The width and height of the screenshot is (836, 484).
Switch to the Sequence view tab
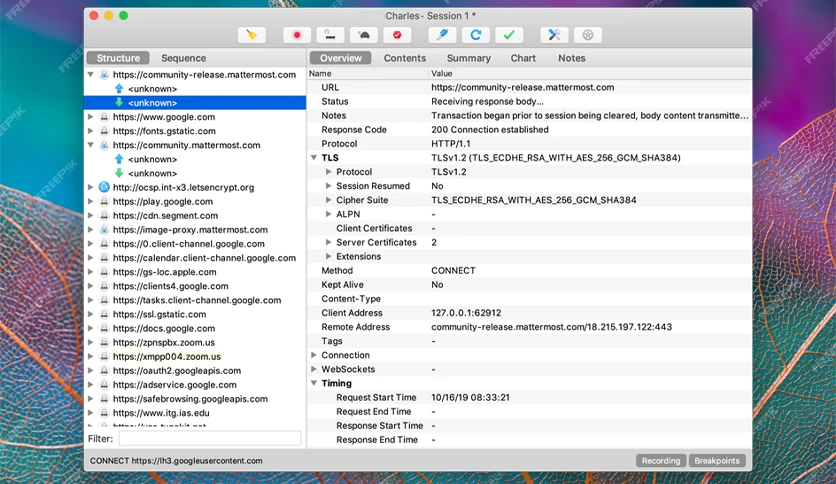pyautogui.click(x=183, y=58)
